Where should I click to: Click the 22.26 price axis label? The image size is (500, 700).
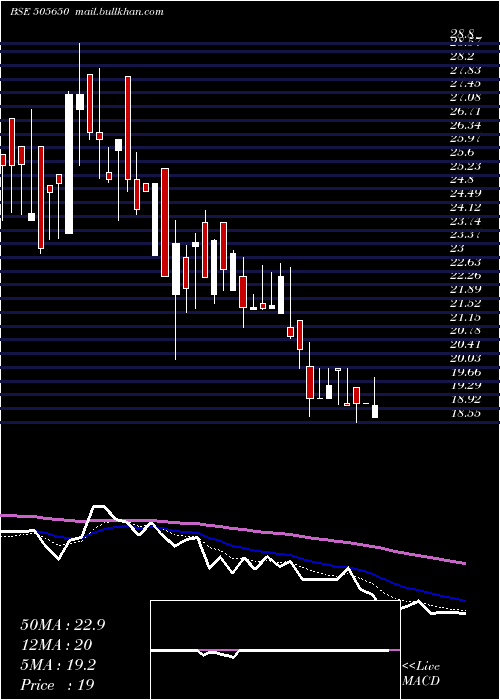465,276
